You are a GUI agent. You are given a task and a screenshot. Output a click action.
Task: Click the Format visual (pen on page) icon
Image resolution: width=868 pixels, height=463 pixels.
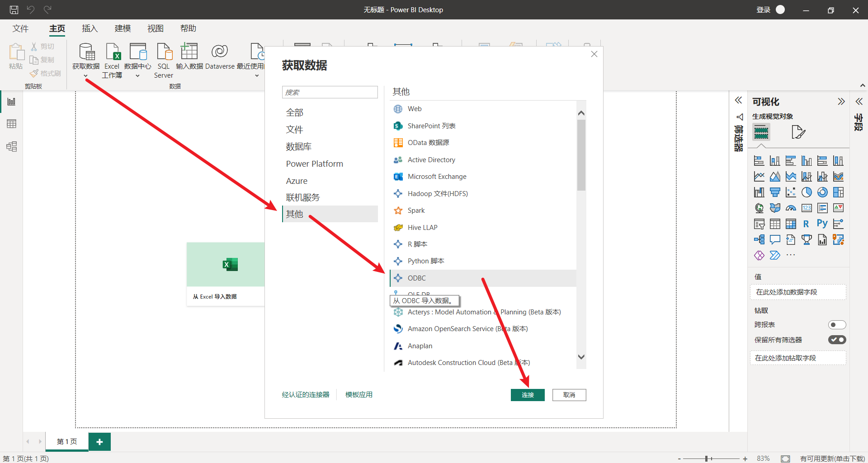click(798, 132)
